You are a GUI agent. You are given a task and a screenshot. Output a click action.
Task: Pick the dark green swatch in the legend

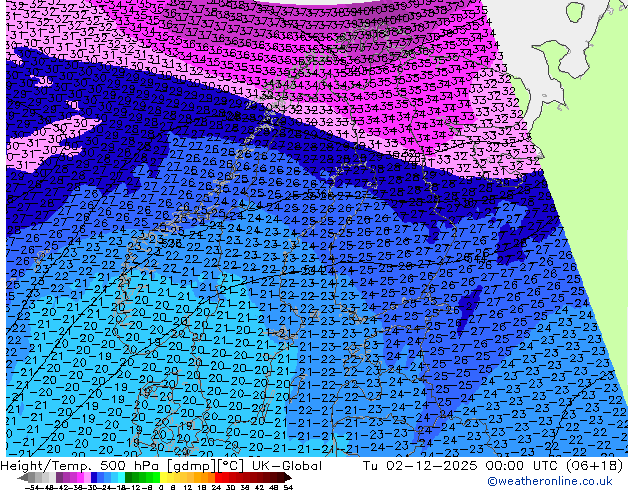click(x=129, y=478)
